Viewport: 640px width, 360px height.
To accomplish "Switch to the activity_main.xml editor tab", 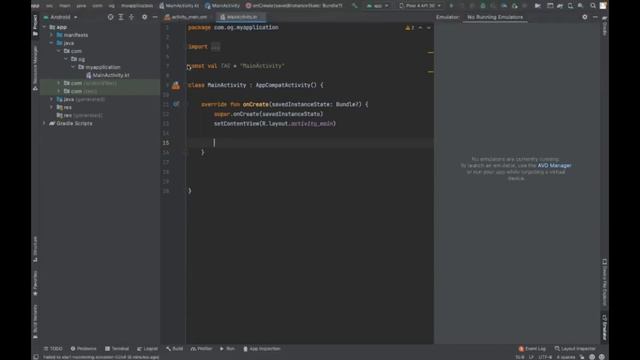I will (186, 17).
